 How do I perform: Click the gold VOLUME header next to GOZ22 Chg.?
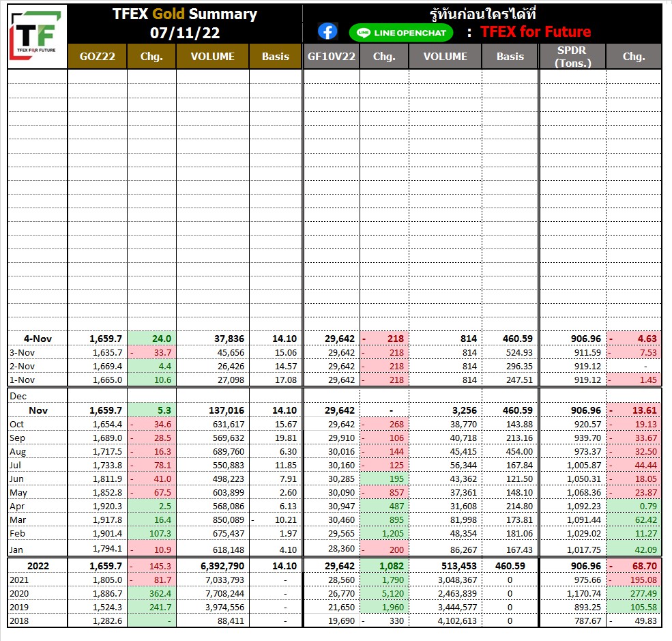click(213, 56)
